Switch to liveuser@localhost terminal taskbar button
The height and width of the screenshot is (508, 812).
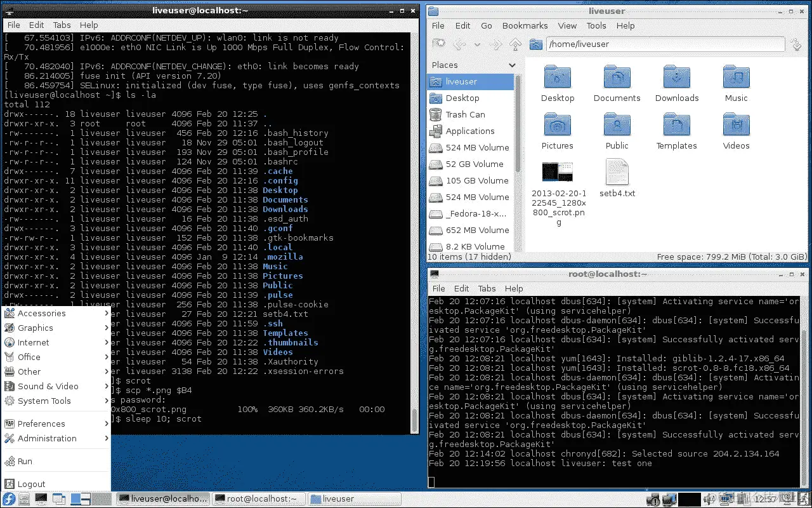[163, 499]
